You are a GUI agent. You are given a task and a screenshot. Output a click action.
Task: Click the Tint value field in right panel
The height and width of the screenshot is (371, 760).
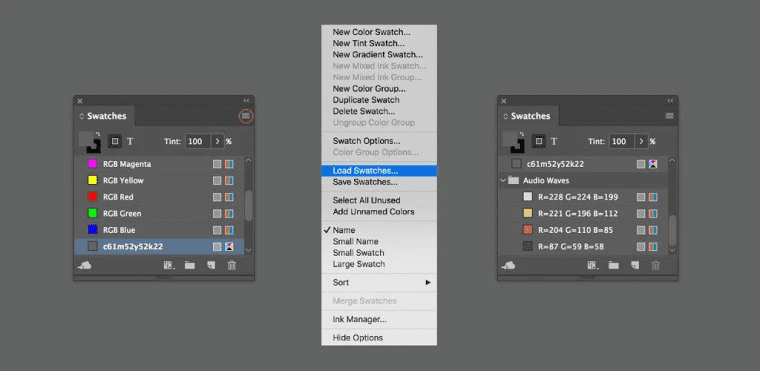[x=622, y=142]
